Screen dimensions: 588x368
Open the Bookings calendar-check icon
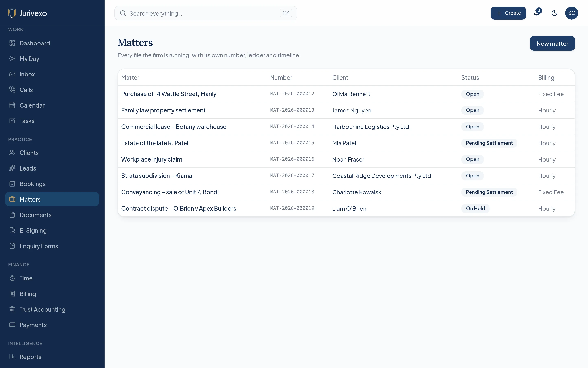coord(12,184)
